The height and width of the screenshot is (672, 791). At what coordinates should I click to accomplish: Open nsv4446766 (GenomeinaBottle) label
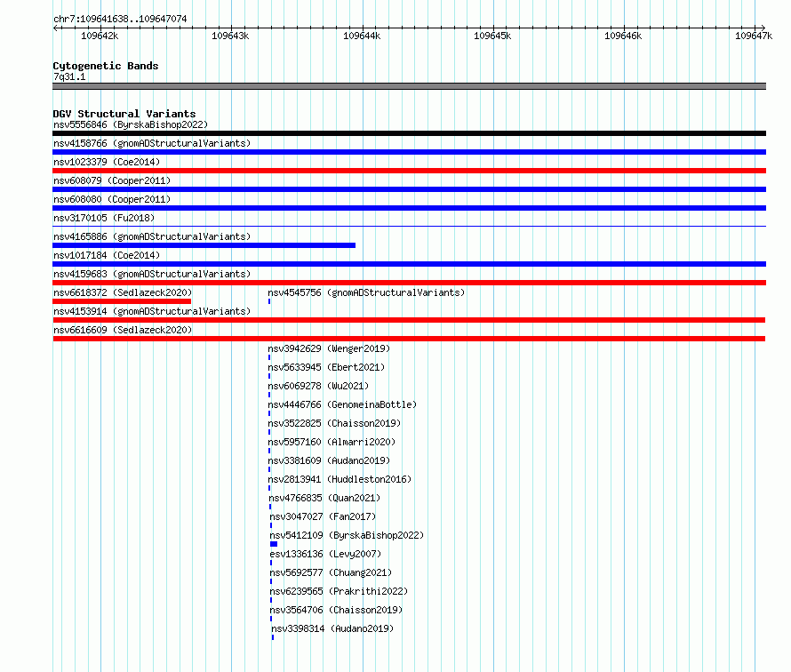(x=342, y=404)
